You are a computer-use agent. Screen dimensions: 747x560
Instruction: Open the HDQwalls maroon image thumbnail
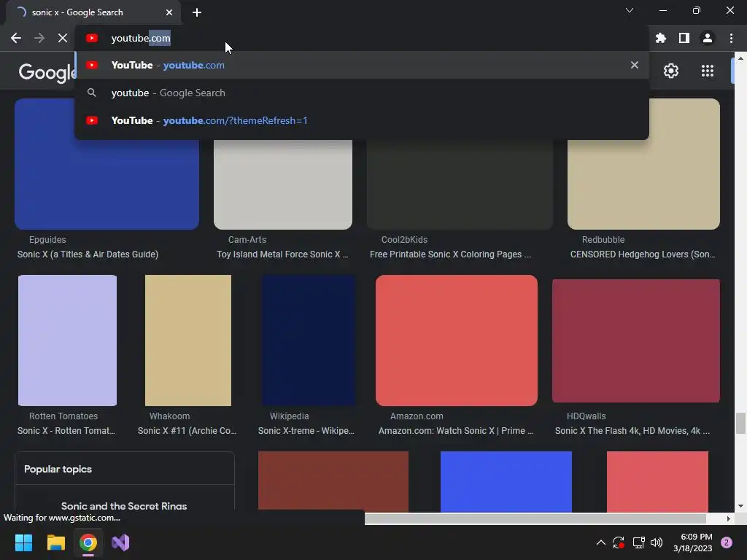pos(636,341)
